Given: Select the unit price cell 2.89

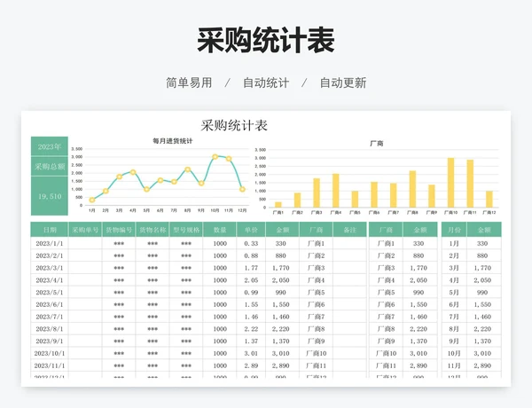Looking at the screenshot, I should 251,365.
